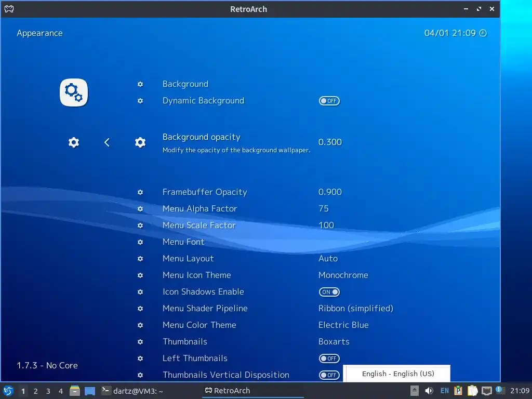Click gear icon beside Menu Shader Pipeline
Screen dimensions: 532x399
[140, 309]
